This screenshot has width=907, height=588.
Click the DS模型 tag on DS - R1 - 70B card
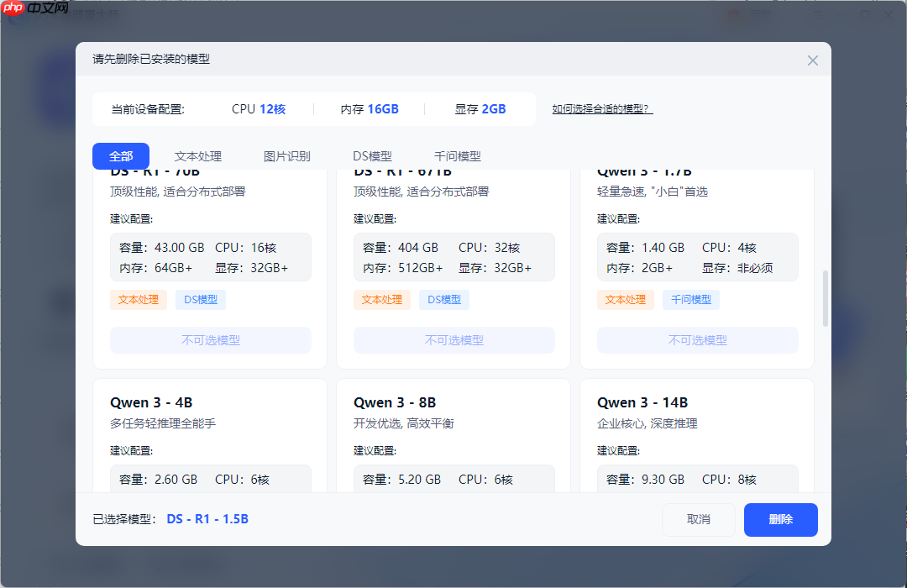200,299
